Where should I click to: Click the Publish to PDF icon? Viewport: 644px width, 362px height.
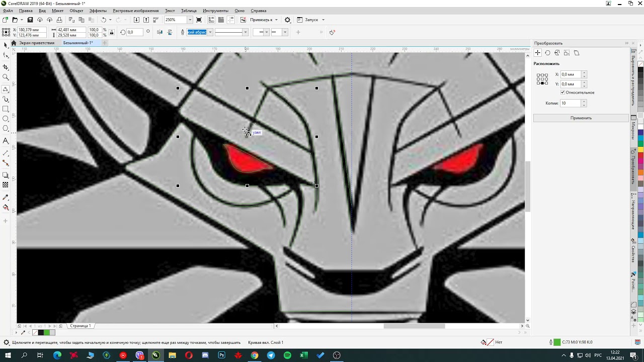[155, 20]
